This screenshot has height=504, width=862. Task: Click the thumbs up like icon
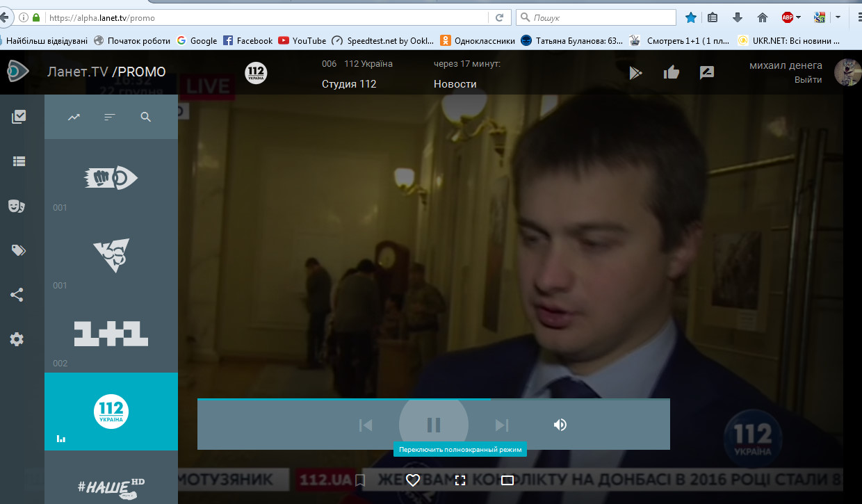pos(671,72)
